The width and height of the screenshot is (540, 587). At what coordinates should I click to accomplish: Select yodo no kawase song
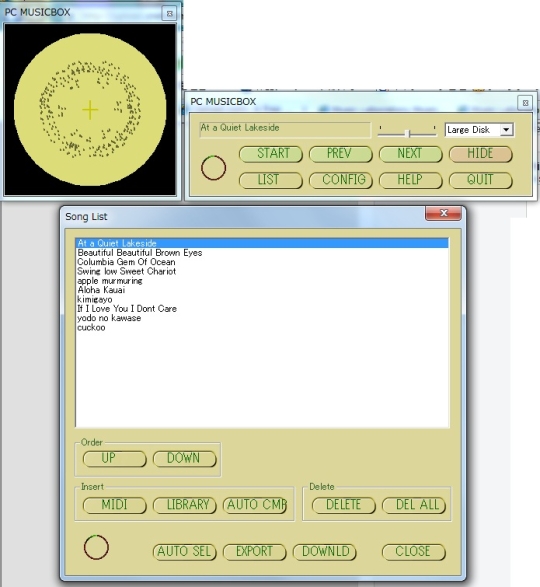pyautogui.click(x=262, y=318)
